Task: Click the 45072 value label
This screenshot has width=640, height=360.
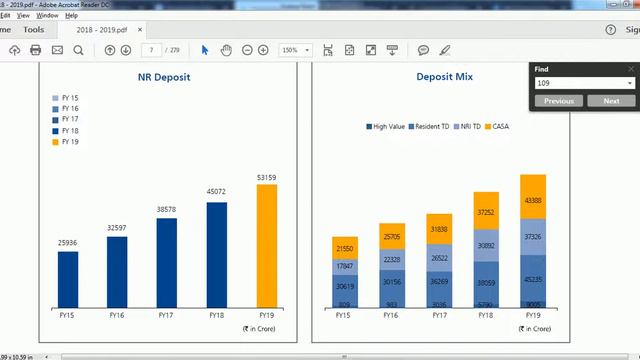Action: (216, 191)
